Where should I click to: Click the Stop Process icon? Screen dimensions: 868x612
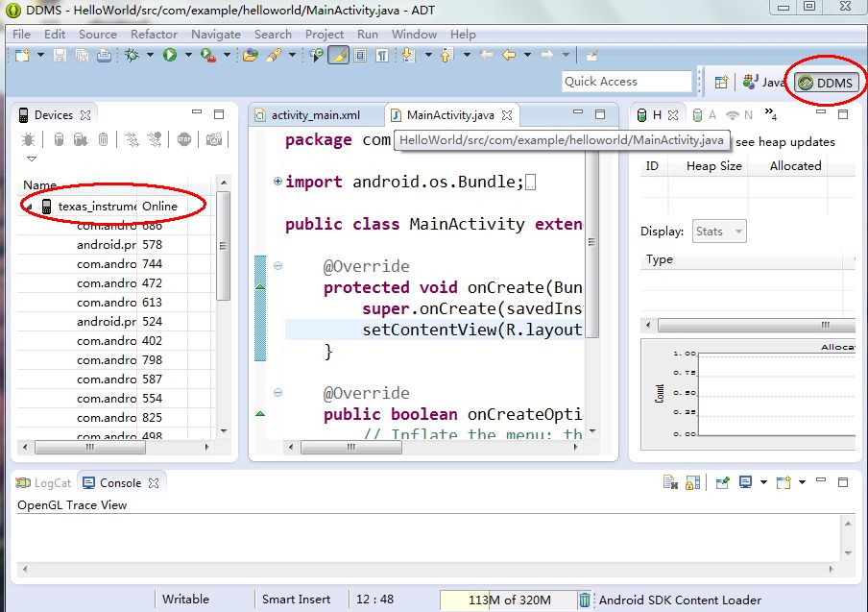tap(184, 139)
